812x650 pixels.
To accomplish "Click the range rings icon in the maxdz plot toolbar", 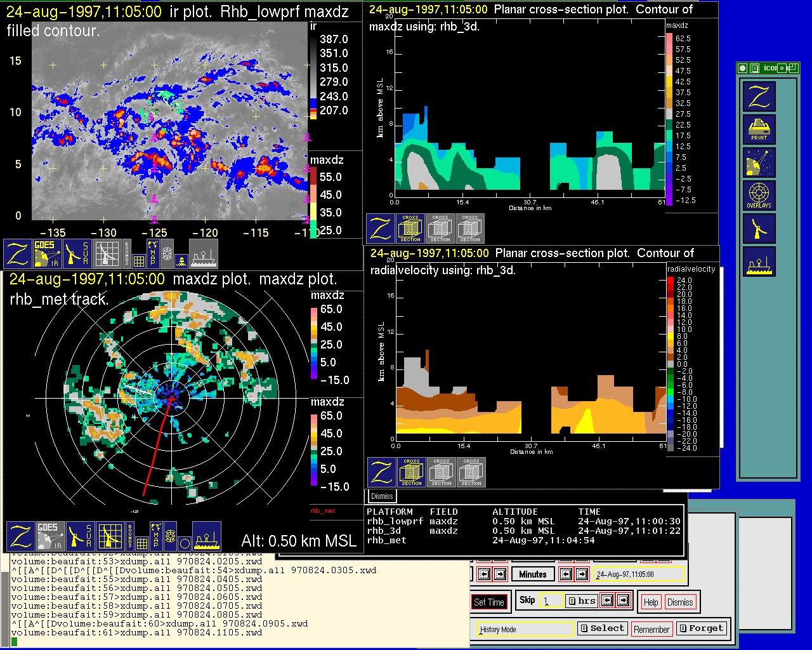I will pyautogui.click(x=170, y=536).
